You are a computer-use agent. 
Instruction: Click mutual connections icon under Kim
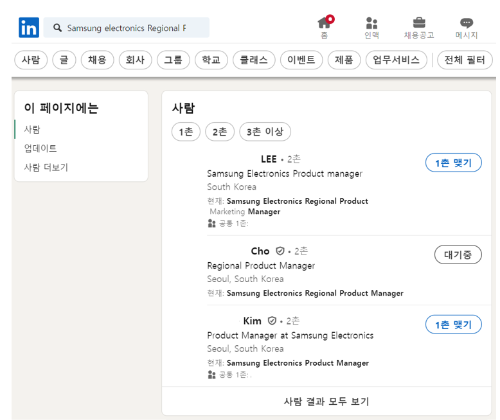[x=211, y=375]
